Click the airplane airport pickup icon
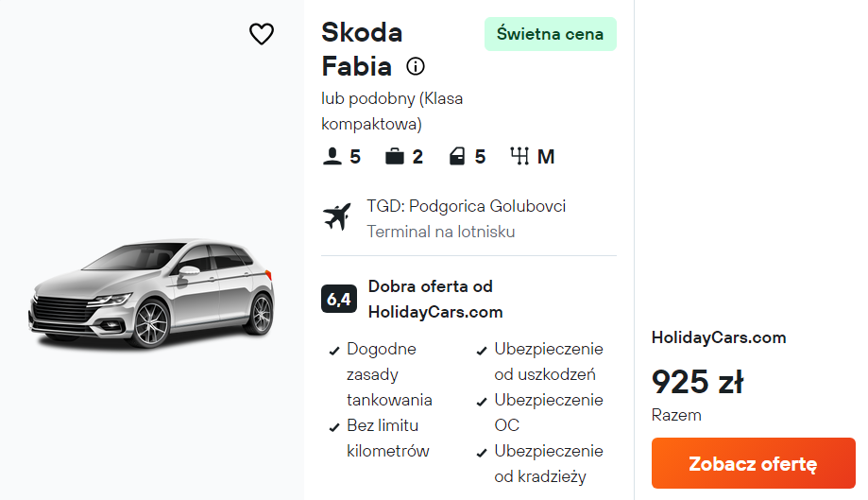Viewport: 868px width, 500px height. coord(336,217)
